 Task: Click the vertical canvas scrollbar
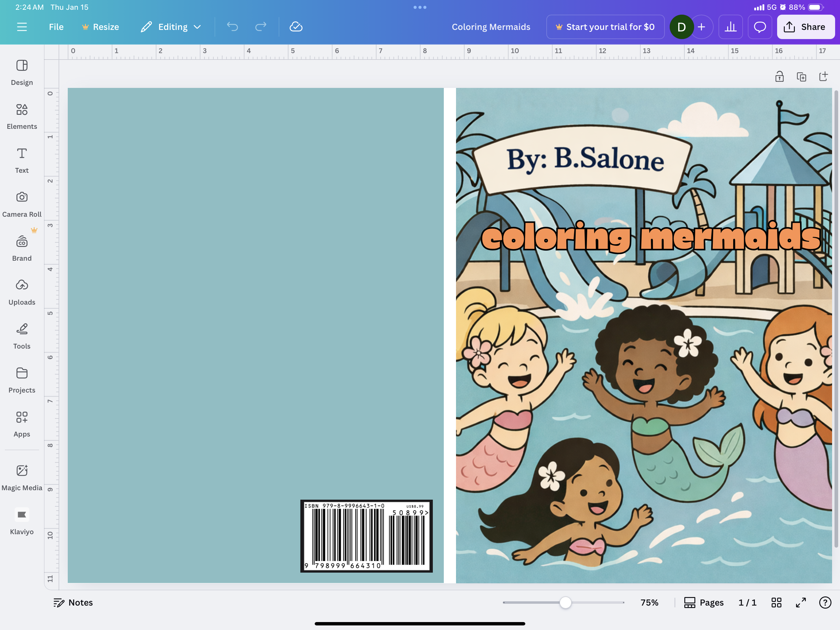point(836,319)
